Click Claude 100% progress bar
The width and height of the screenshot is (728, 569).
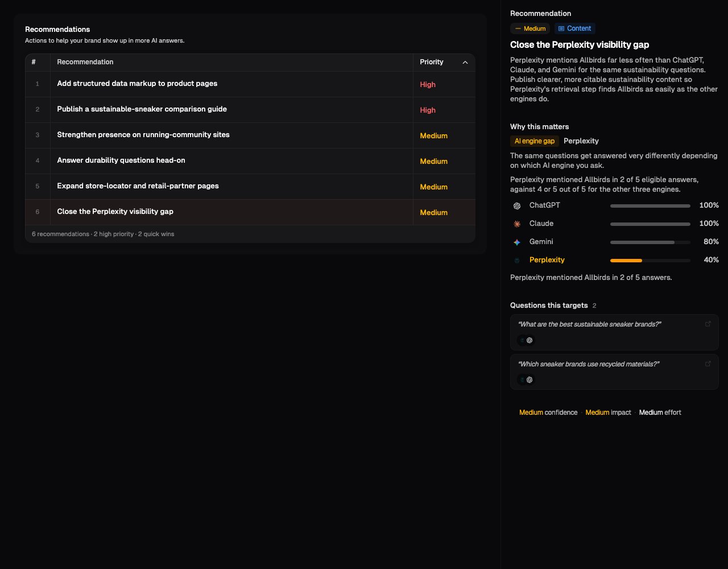coord(650,224)
